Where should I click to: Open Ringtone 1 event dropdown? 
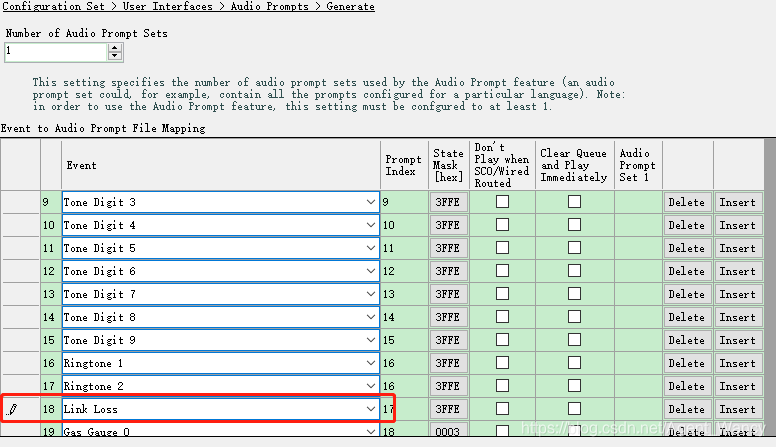coord(370,363)
